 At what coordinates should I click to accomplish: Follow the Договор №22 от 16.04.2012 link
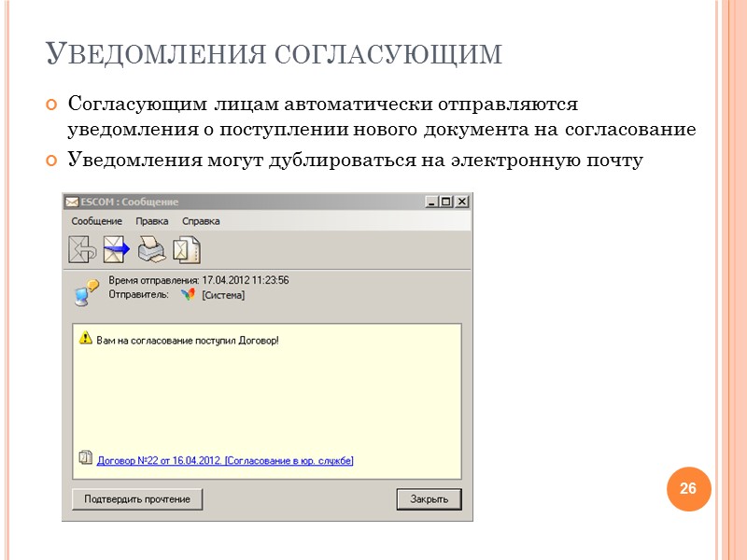(x=227, y=457)
